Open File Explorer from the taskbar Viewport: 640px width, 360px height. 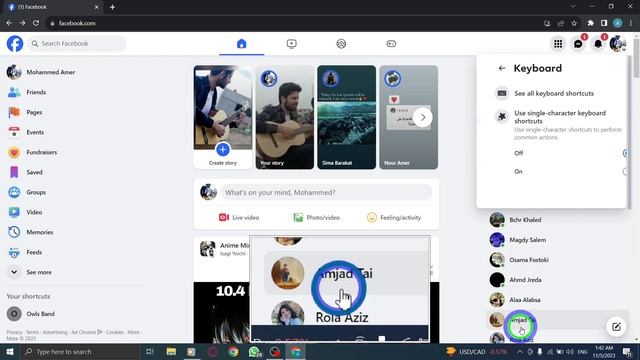(x=171, y=351)
